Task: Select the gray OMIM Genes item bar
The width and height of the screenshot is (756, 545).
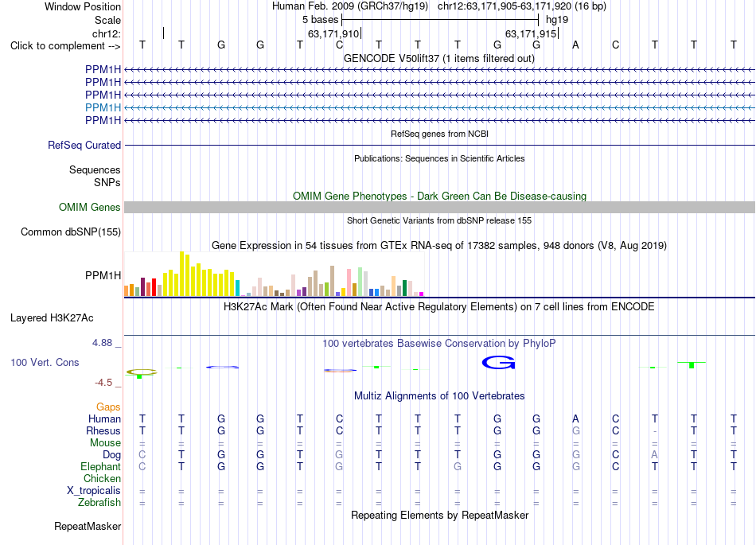Action: tap(439, 207)
